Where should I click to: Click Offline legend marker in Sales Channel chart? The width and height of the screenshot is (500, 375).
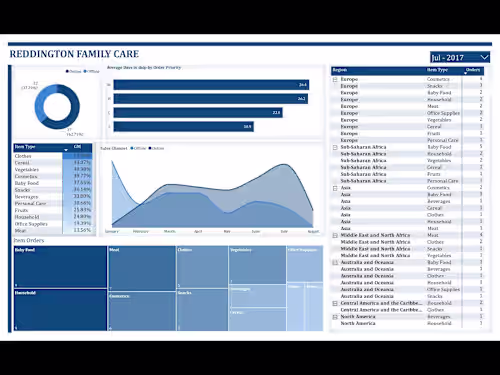click(132, 148)
